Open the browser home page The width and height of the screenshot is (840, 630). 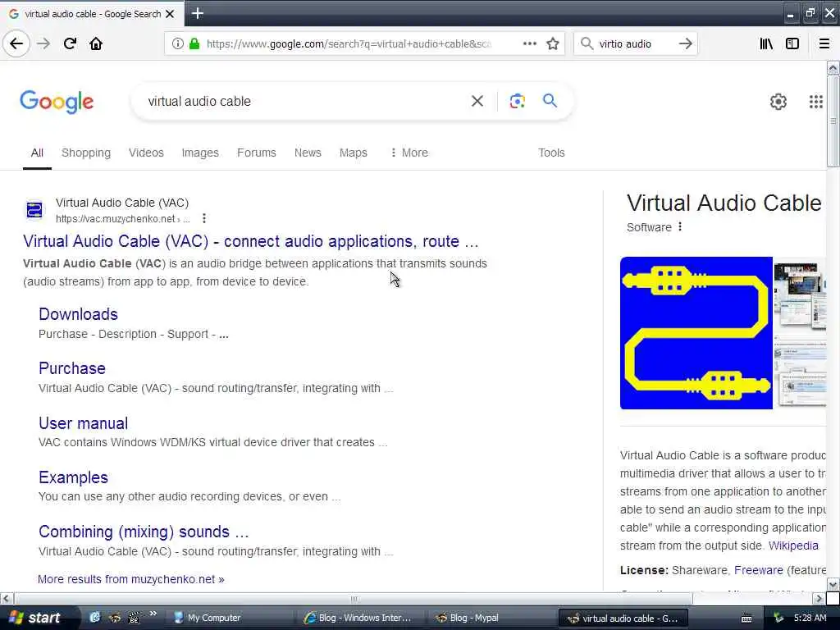point(96,43)
